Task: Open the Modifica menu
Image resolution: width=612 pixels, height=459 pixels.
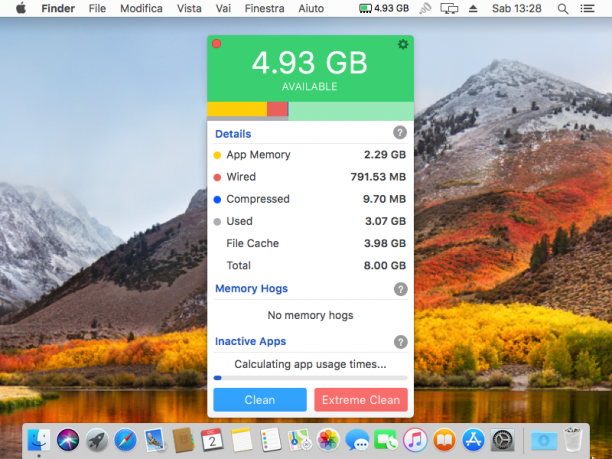Action: (141, 8)
